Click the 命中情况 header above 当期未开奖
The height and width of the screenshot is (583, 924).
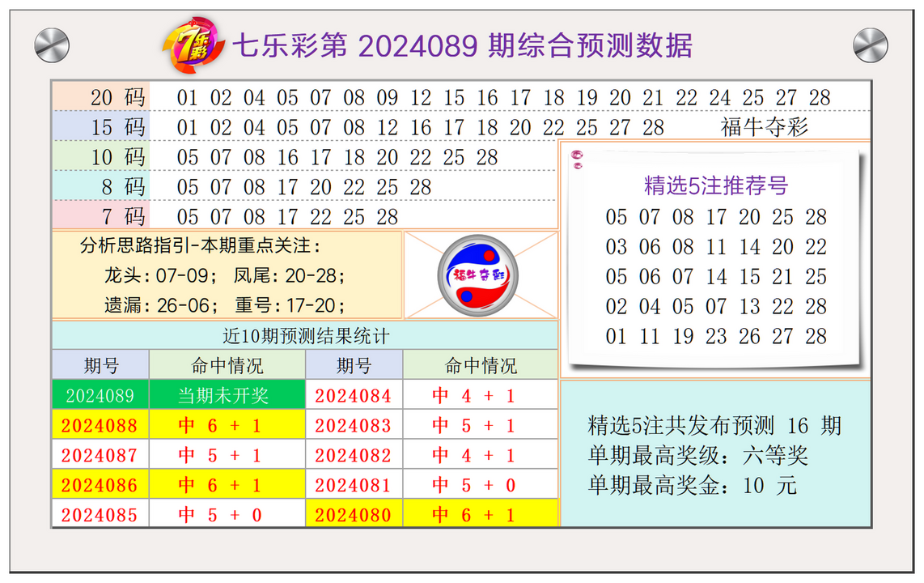[x=227, y=365]
